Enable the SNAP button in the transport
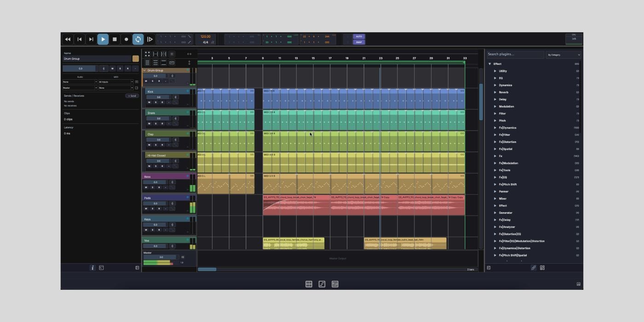 click(x=358, y=42)
